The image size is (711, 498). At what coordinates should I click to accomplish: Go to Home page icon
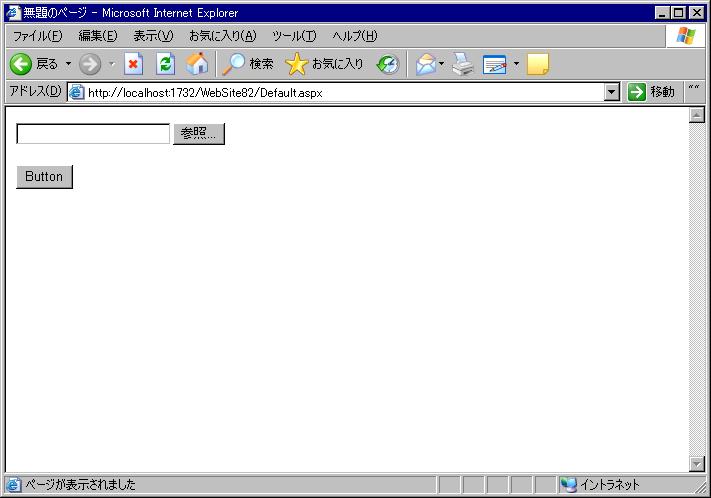click(x=197, y=64)
